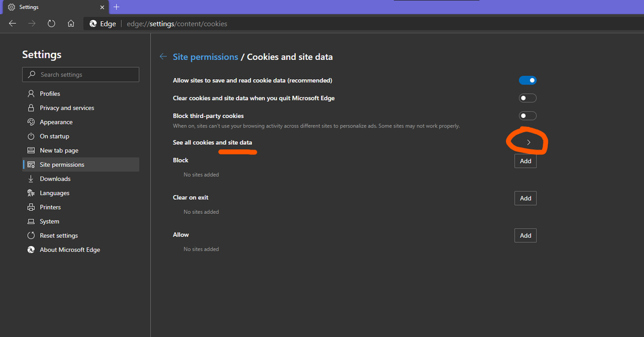The image size is (644, 337).
Task: Open Languages settings
Action: click(81, 193)
